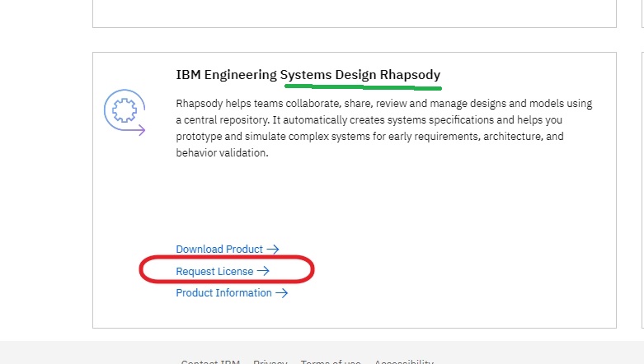The image size is (644, 364).
Task: Open the Contact IBM footer link
Action: (210, 362)
